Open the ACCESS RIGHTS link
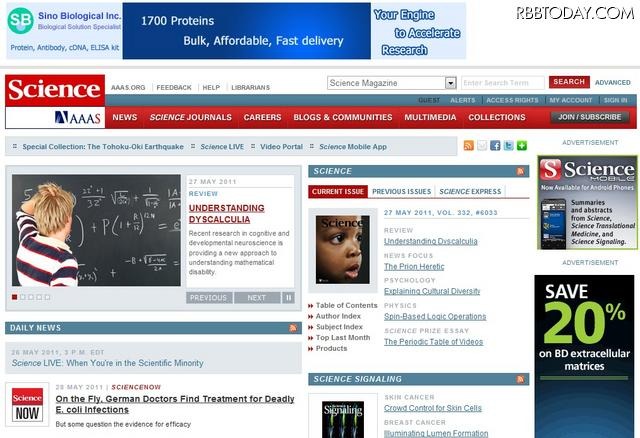 (512, 100)
